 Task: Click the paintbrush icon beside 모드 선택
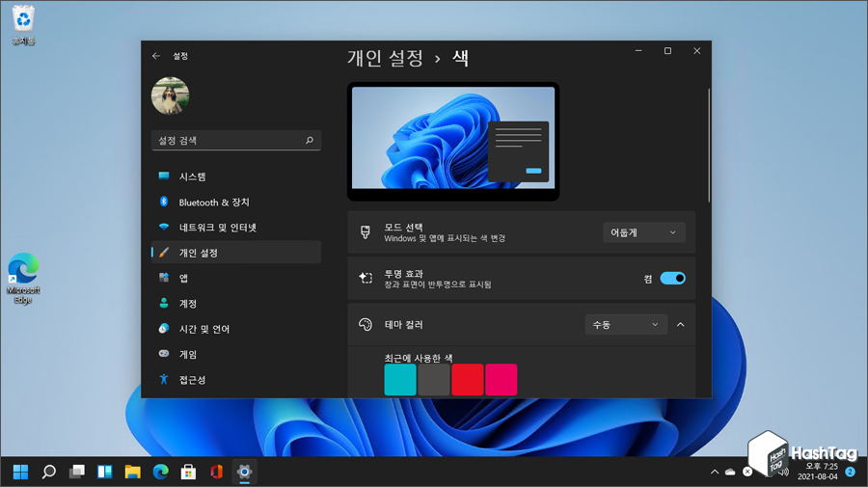(x=366, y=232)
